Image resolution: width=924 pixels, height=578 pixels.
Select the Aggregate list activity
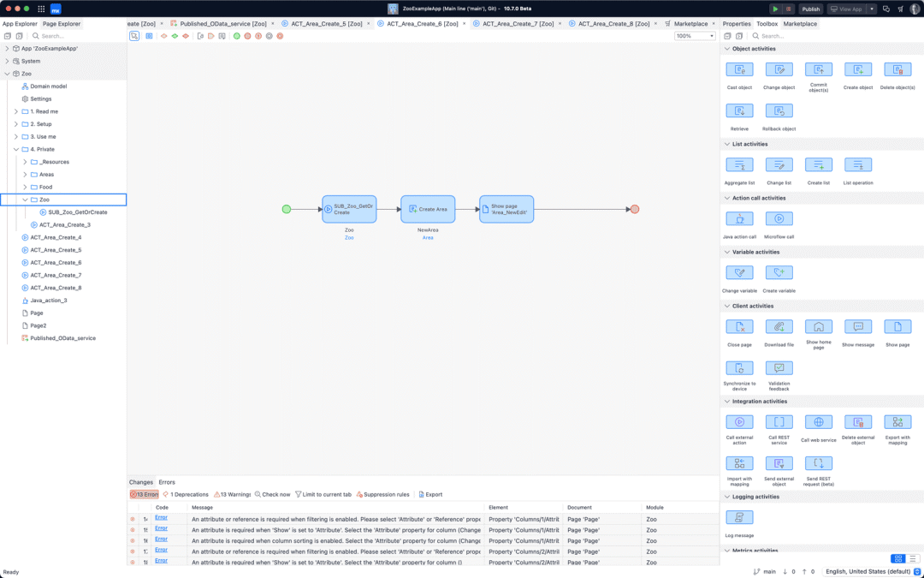click(739, 164)
